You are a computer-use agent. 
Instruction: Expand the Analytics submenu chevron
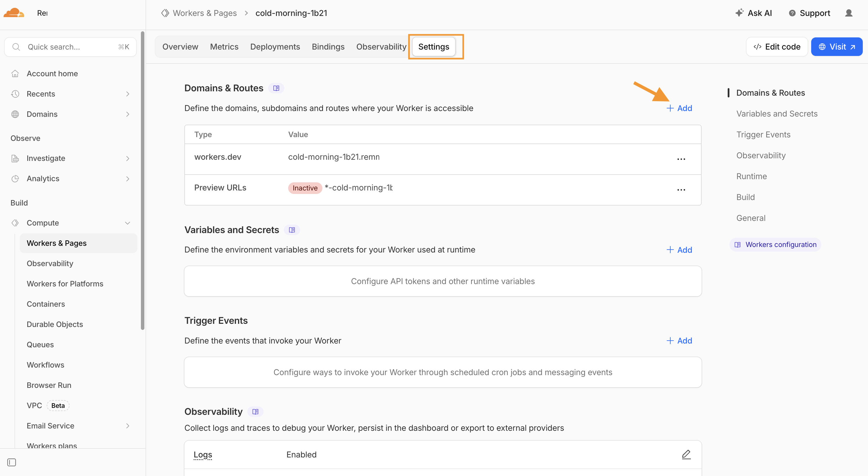pyautogui.click(x=128, y=179)
